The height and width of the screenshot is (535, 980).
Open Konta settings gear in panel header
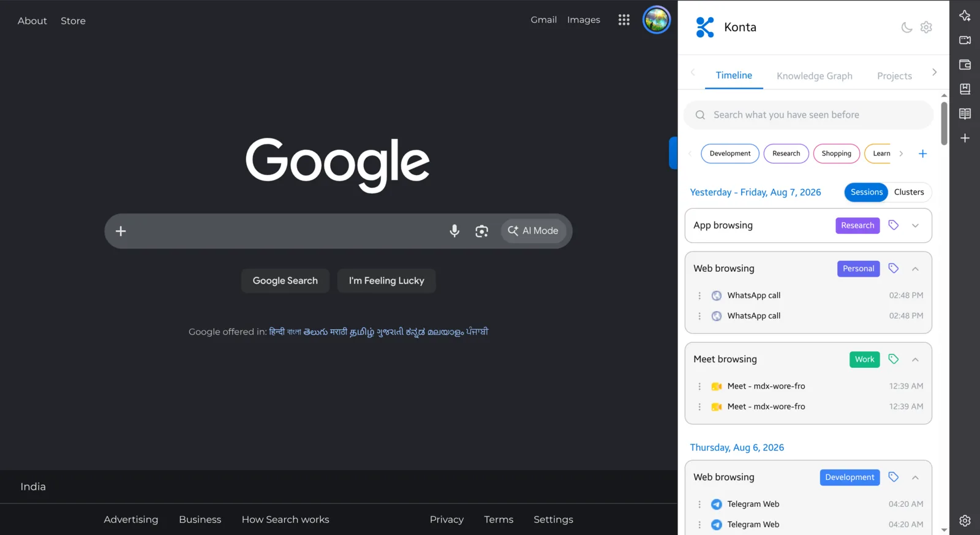[926, 27]
